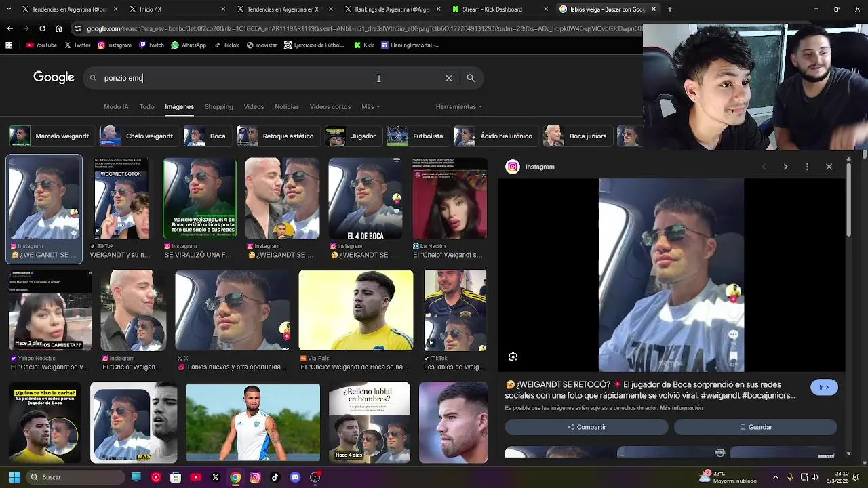Click the Guardar button
The height and width of the screenshot is (488, 868).
pos(755,427)
